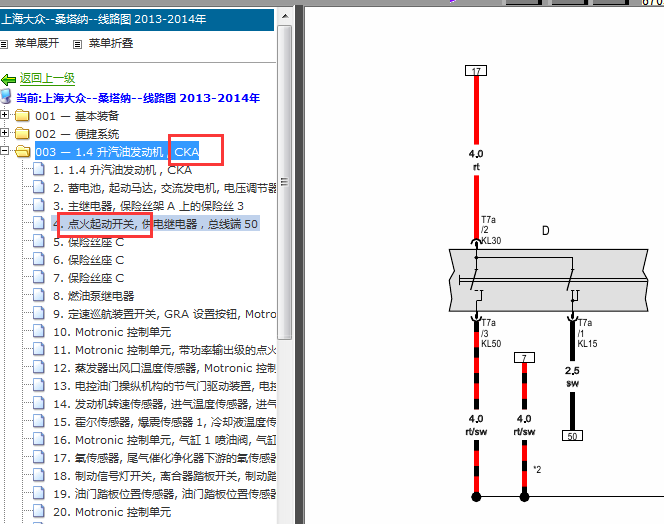
Task: Click the wiring reference box 50
Action: coord(572,436)
